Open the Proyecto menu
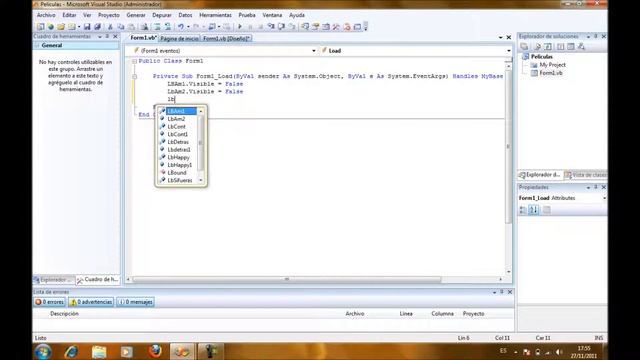The width and height of the screenshot is (640, 360). pyautogui.click(x=109, y=15)
